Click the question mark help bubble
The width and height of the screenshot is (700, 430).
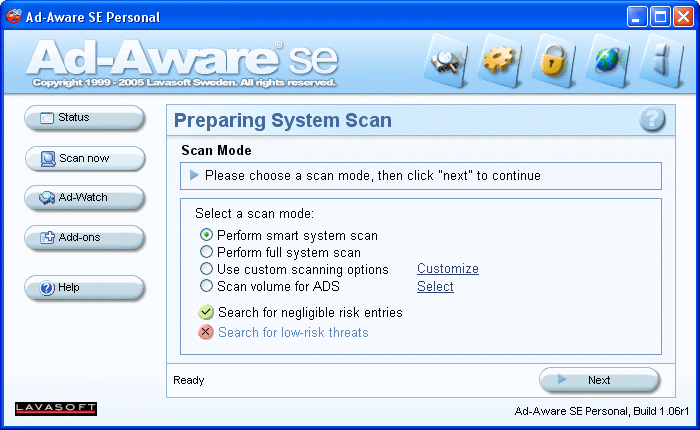[652, 119]
